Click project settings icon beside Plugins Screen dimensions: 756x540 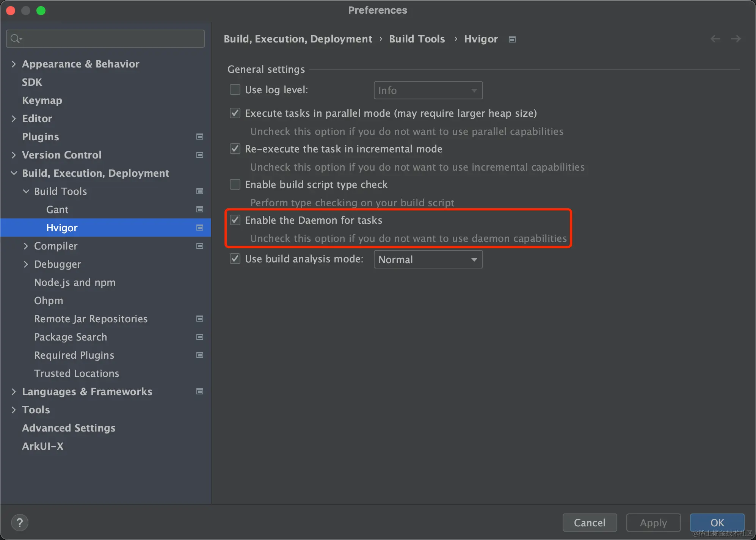(200, 137)
